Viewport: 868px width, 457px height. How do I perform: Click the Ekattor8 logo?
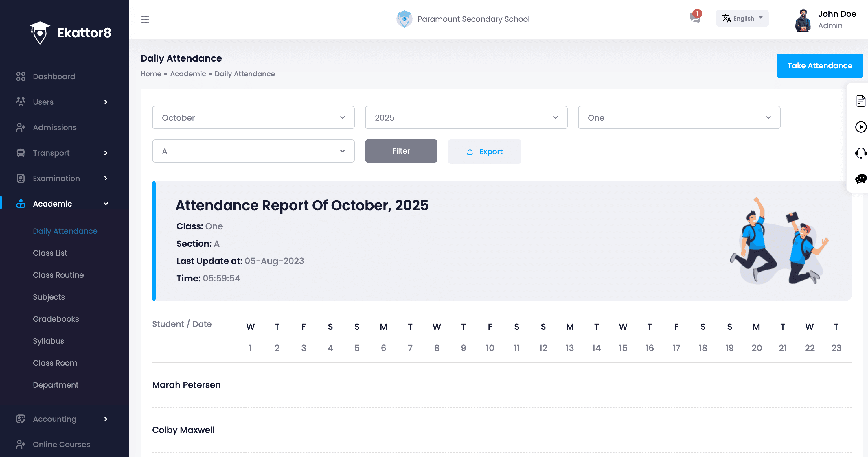[70, 33]
